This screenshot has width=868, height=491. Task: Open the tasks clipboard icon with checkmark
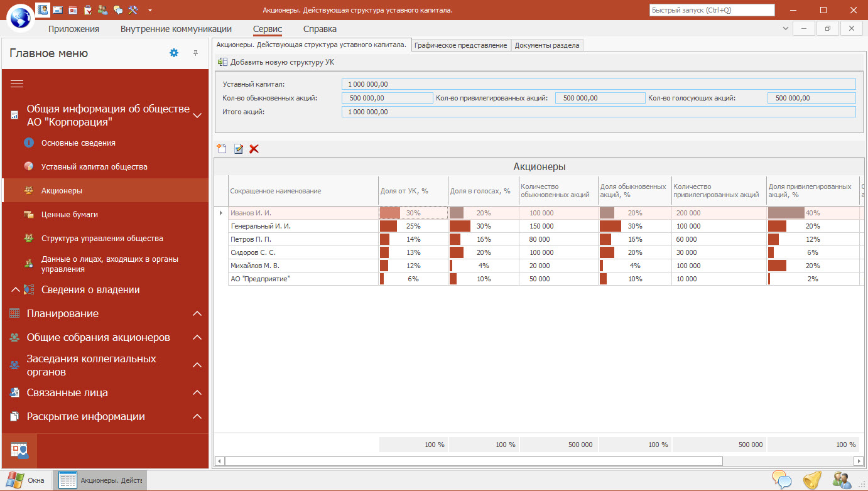[88, 10]
